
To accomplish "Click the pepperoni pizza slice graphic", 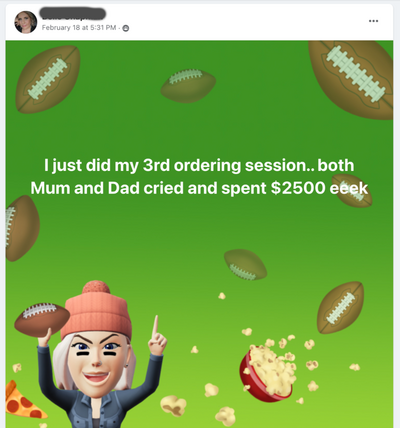I will [23, 401].
